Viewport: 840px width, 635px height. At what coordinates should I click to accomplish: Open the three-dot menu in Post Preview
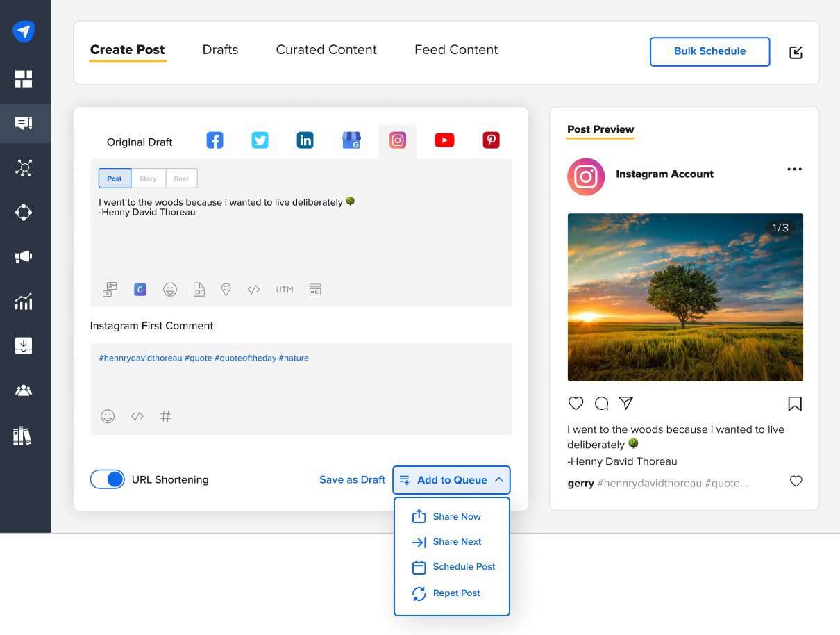(x=794, y=170)
